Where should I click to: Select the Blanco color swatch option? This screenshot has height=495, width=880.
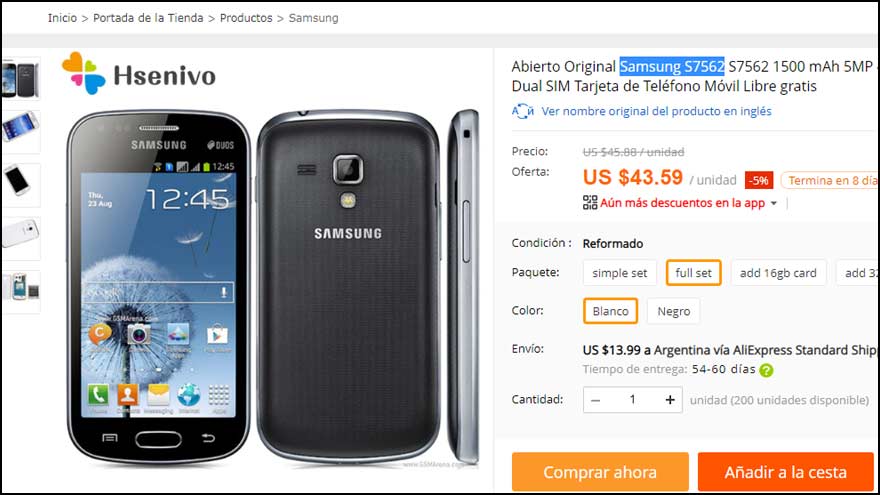point(610,311)
